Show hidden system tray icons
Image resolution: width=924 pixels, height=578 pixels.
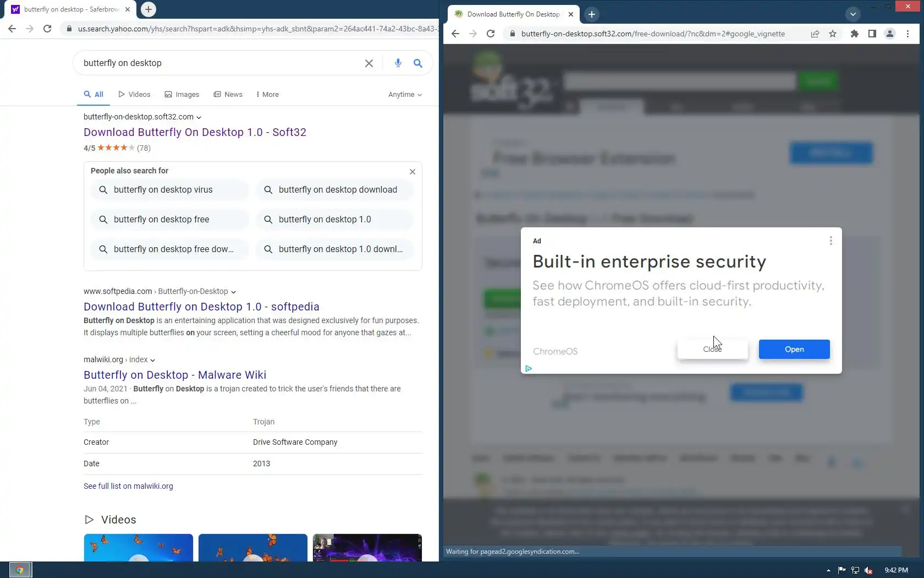tap(828, 570)
